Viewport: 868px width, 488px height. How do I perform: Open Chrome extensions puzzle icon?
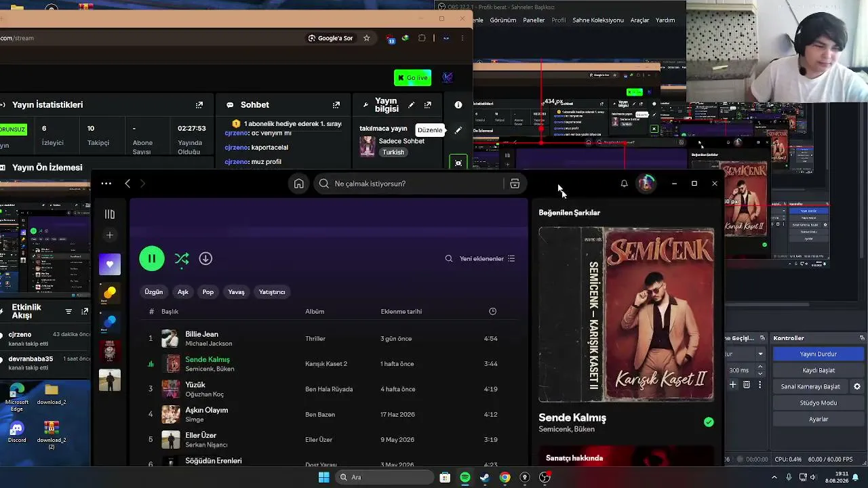tap(422, 39)
